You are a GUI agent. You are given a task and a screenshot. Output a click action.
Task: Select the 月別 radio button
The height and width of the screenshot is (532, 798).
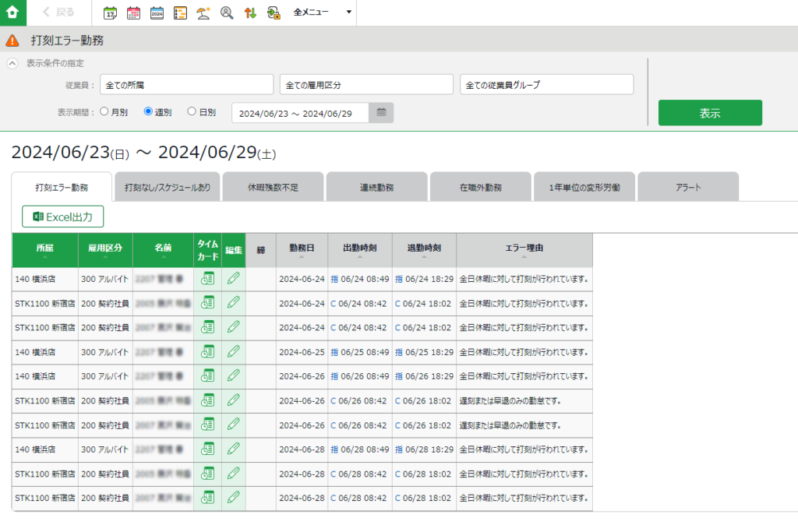[x=104, y=112]
